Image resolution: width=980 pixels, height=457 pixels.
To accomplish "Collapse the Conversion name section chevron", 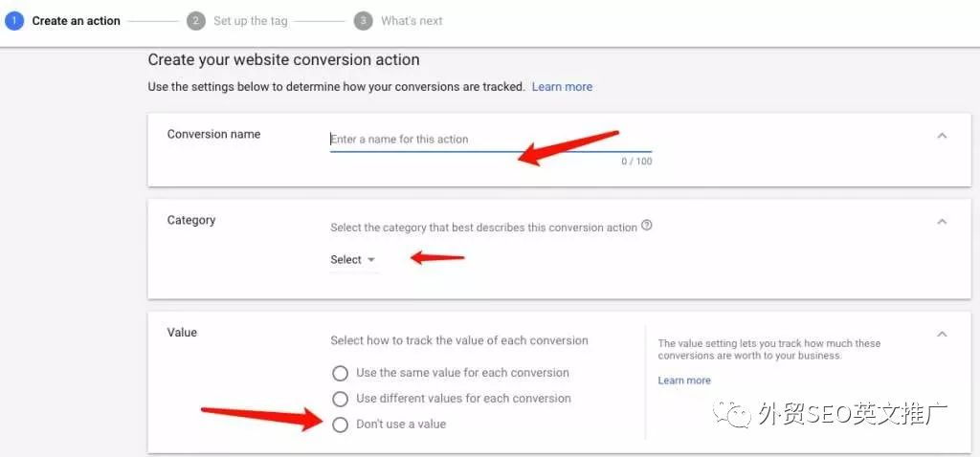I will [x=942, y=136].
